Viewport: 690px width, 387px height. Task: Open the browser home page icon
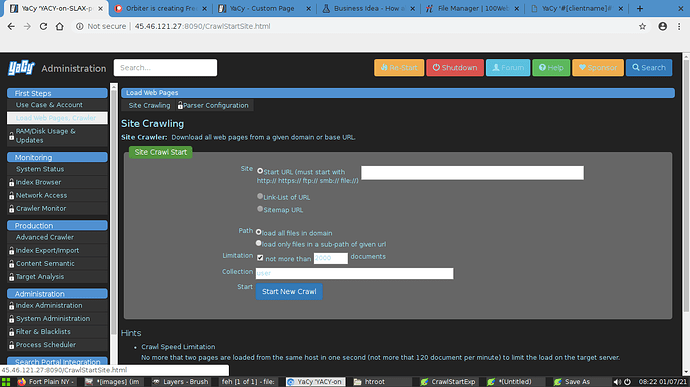(59, 26)
